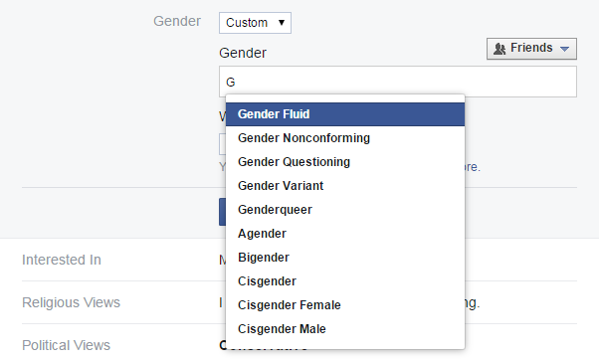Focus the Gender text input field
Image resolution: width=599 pixels, height=364 pixels.
(x=398, y=82)
